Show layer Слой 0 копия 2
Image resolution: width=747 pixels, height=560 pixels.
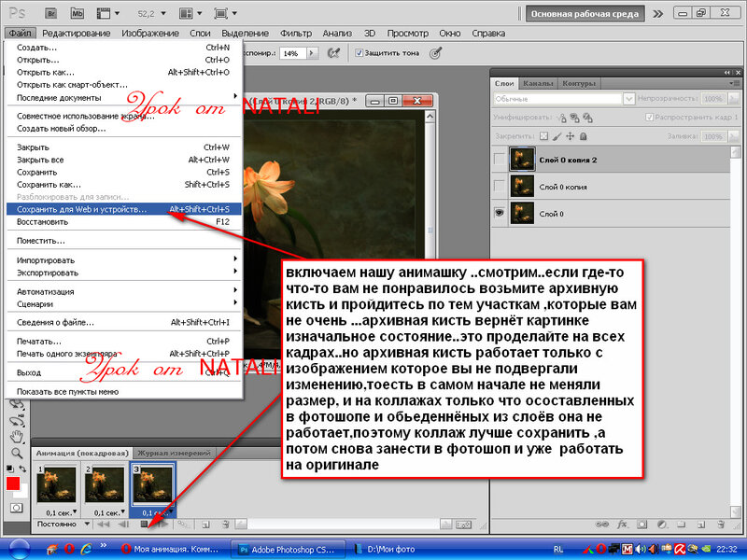click(x=501, y=161)
